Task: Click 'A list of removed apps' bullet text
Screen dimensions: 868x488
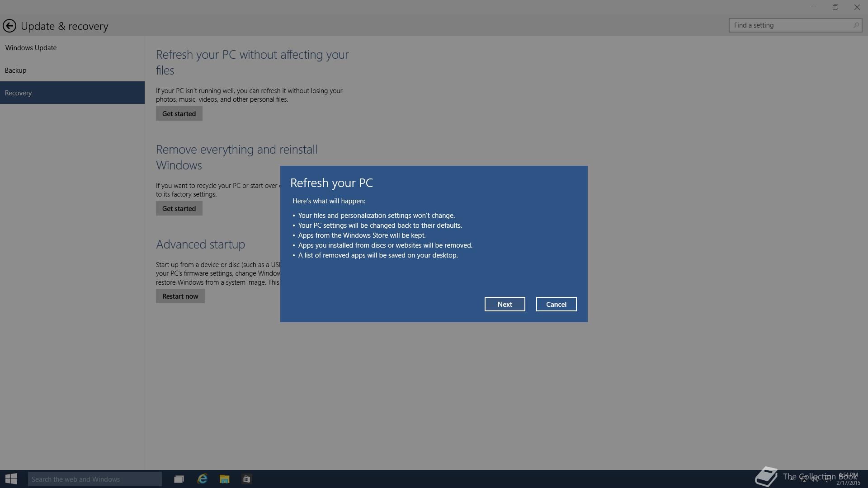Action: click(x=378, y=255)
